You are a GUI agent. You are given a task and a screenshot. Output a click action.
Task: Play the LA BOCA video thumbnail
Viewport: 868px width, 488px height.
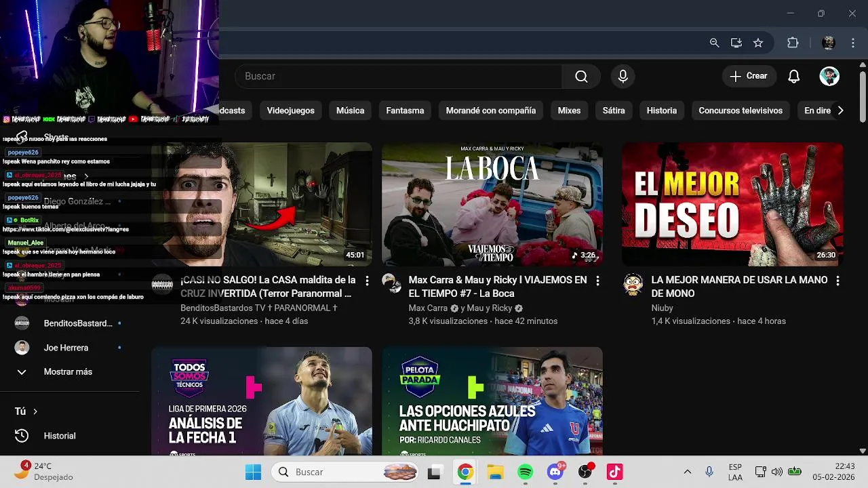pos(492,204)
